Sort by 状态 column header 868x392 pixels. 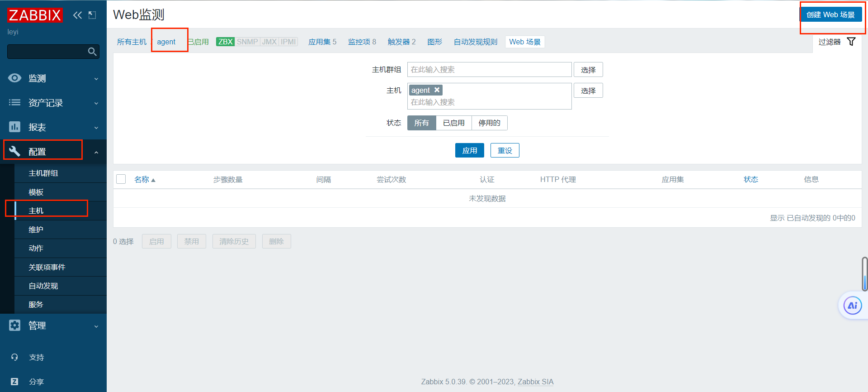tap(751, 179)
